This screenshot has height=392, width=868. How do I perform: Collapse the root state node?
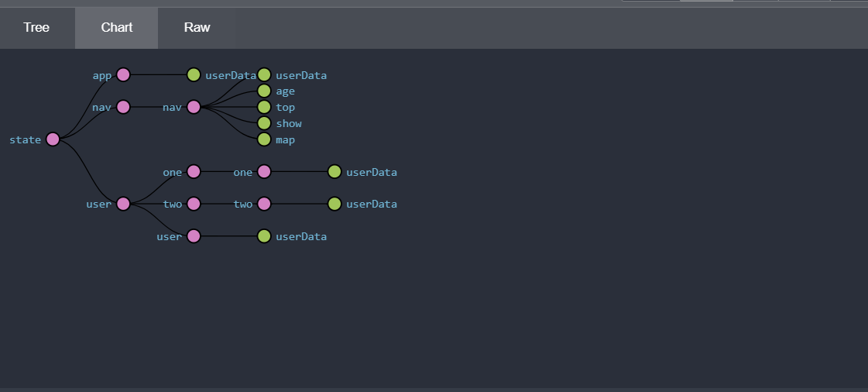pos(53,139)
